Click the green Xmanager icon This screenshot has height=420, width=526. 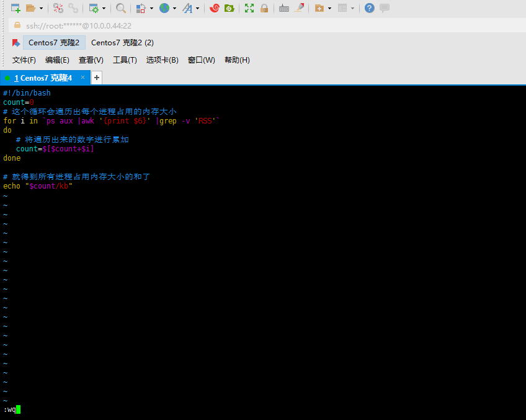pyautogui.click(x=230, y=8)
